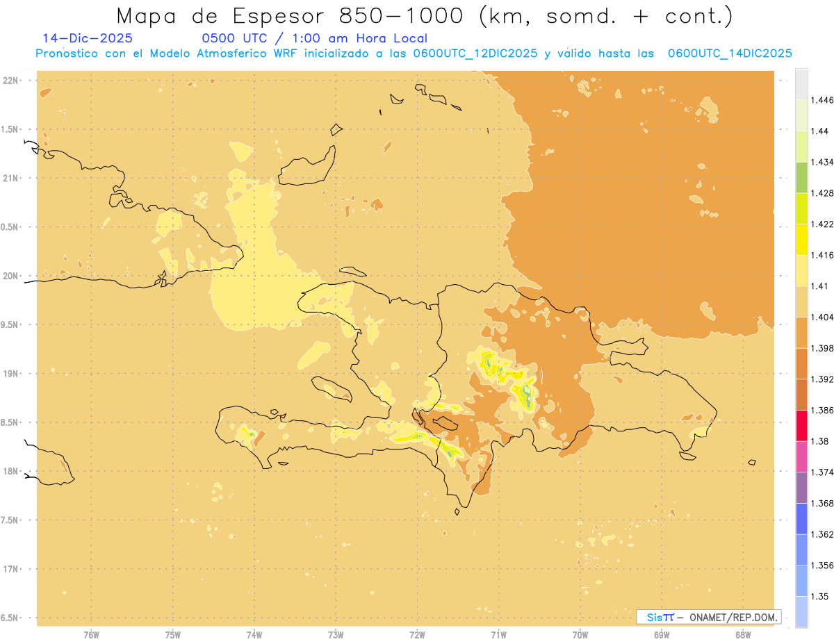Click the longitude label 74W

coord(254,635)
